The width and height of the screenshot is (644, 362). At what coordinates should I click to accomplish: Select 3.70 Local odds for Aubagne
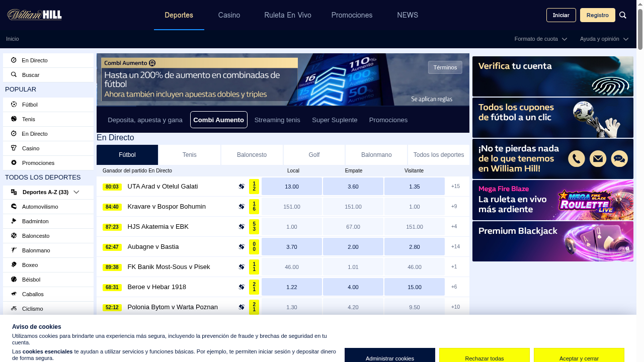click(292, 247)
